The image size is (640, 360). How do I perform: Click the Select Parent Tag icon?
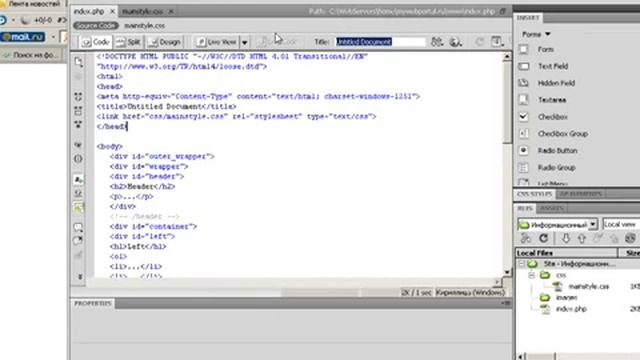point(78,145)
